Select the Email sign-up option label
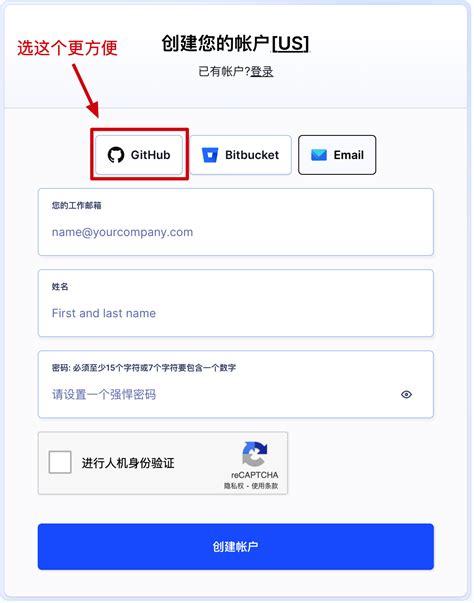The width and height of the screenshot is (474, 603). tap(349, 155)
